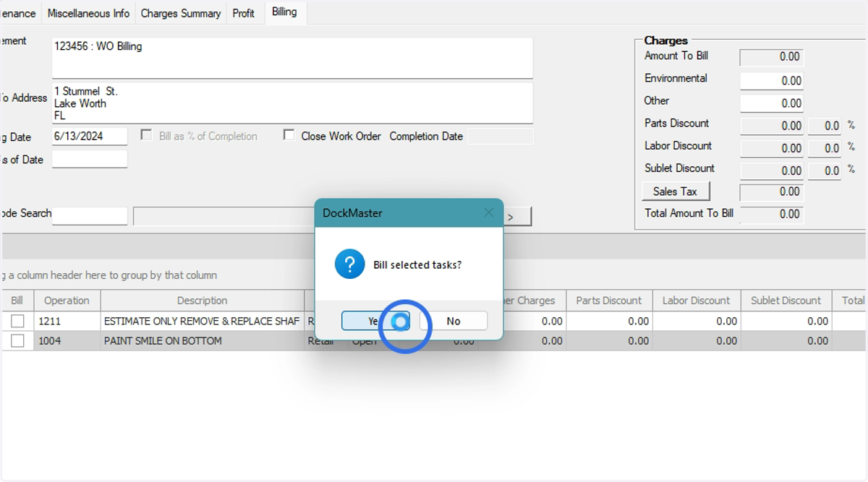This screenshot has width=868, height=482.
Task: Click operation cell 1004
Action: pyautogui.click(x=67, y=340)
